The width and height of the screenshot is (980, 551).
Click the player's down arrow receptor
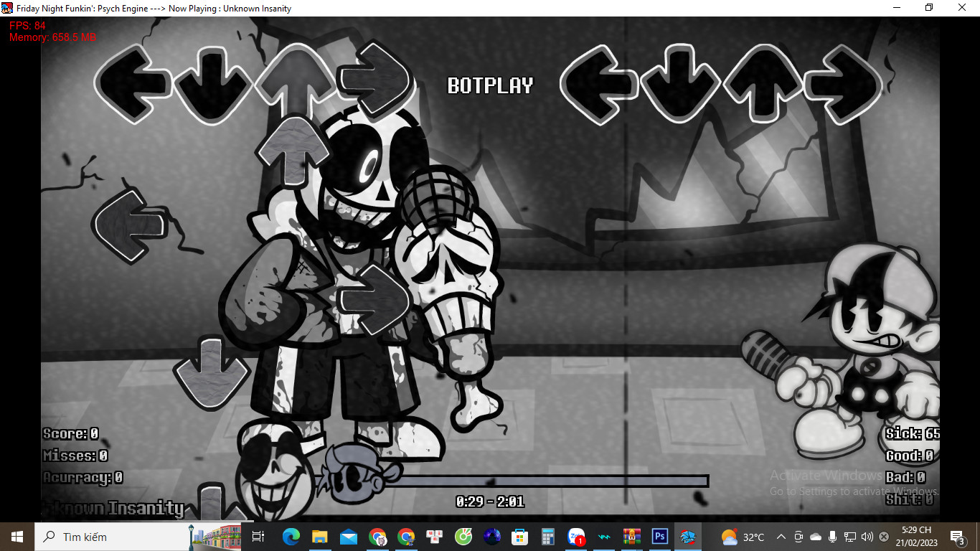pyautogui.click(x=678, y=85)
